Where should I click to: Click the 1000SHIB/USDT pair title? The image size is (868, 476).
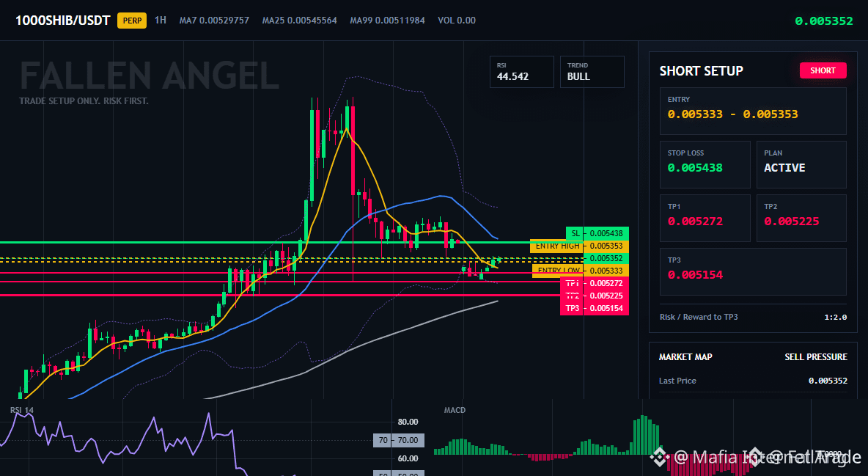[x=63, y=21]
